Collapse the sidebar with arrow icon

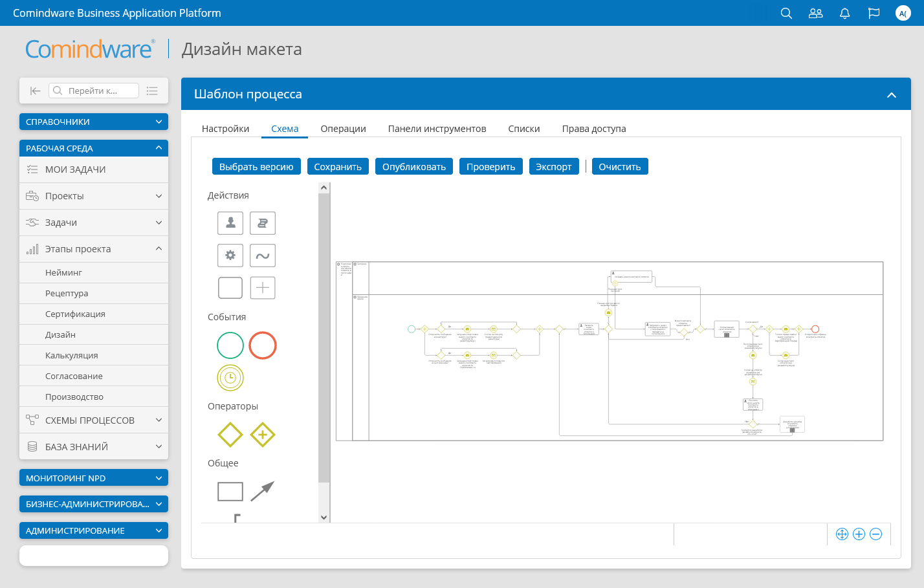pos(35,91)
